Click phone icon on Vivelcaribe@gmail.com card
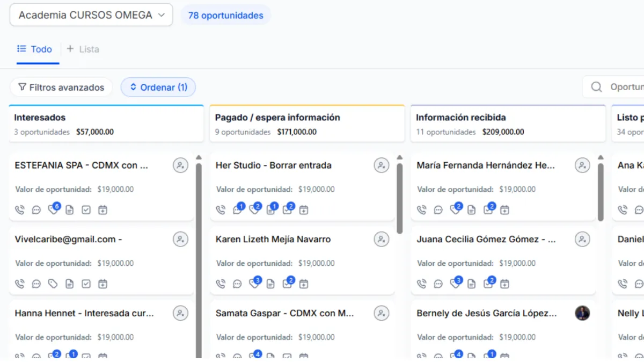The width and height of the screenshot is (644, 362). coord(20,284)
